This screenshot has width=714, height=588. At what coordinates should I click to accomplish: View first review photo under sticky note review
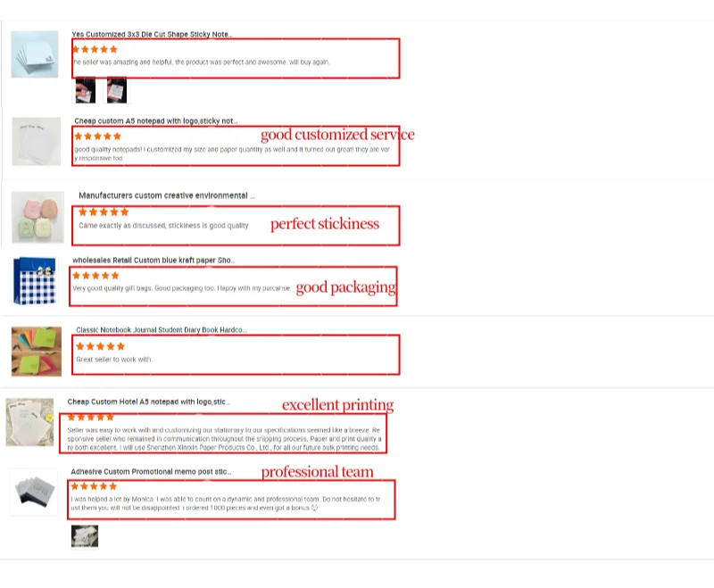[85, 91]
